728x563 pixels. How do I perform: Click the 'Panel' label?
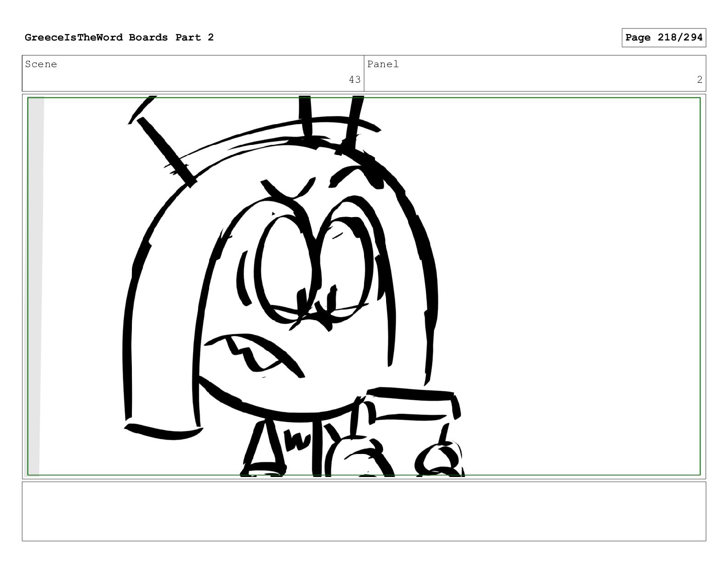coord(383,64)
